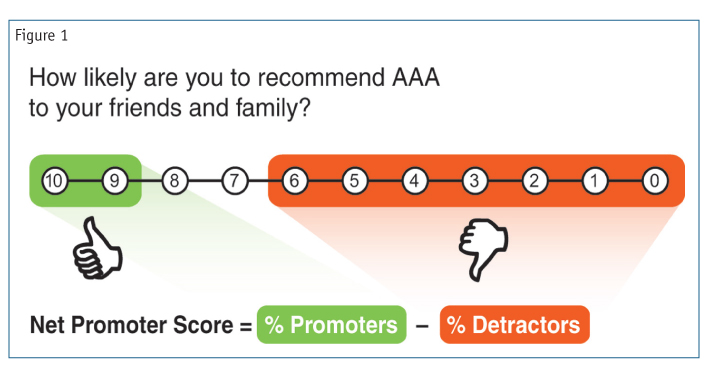706x365 pixels.
Task: Click the thumbs up icon
Action: click(x=98, y=248)
